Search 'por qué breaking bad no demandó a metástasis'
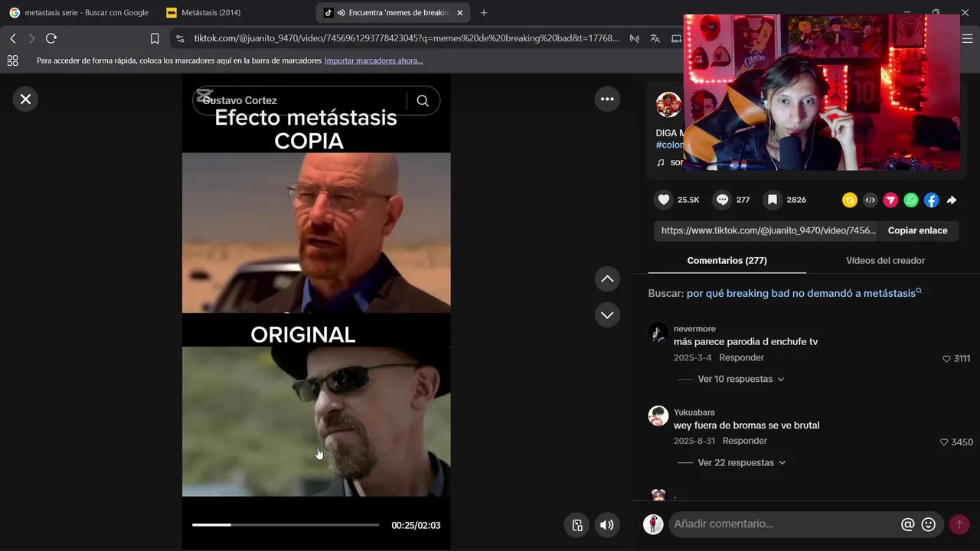 804,293
